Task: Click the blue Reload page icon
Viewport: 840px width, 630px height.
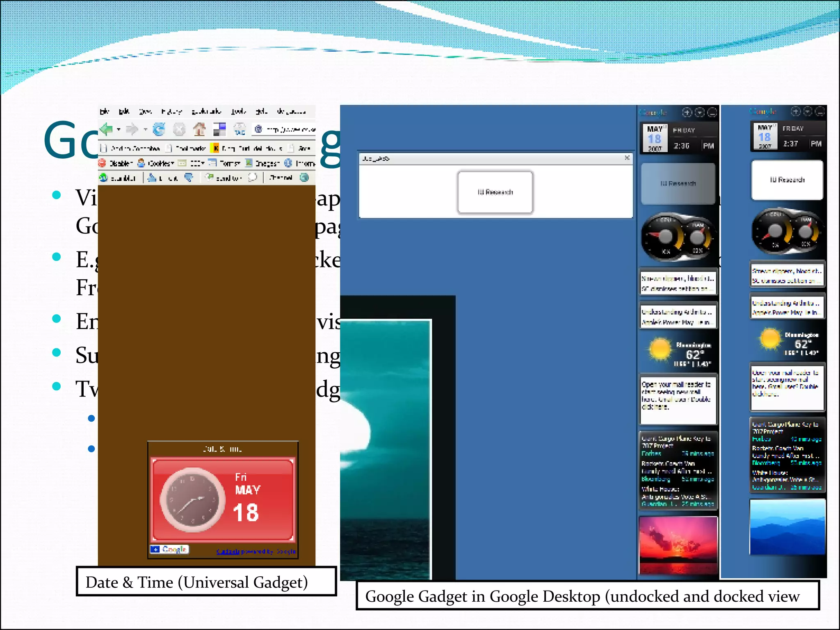Action: 159,130
